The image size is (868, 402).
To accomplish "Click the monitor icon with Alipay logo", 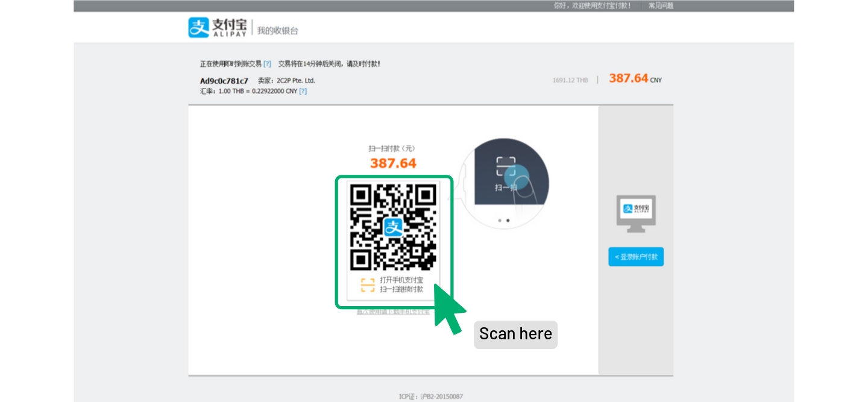I will click(636, 214).
